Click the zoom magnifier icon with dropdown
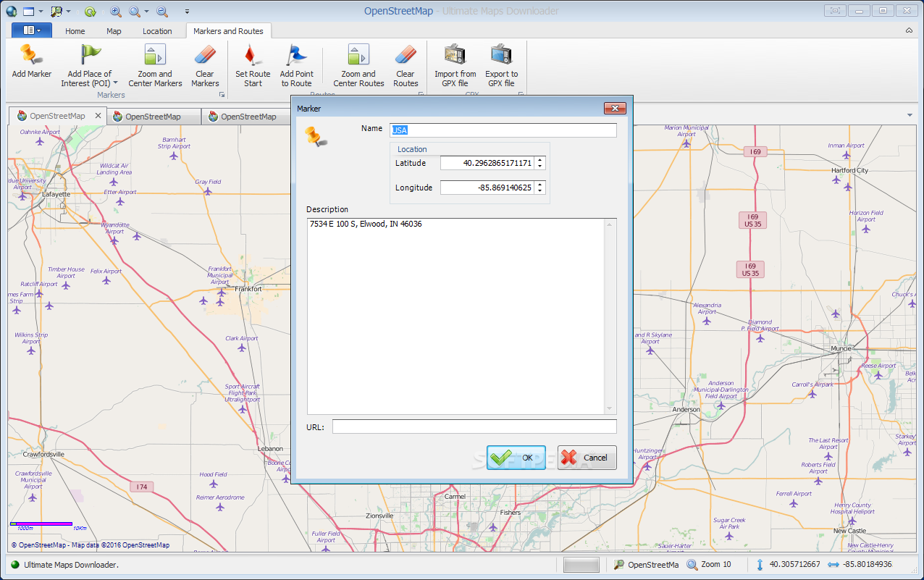This screenshot has width=924, height=580. click(x=135, y=11)
